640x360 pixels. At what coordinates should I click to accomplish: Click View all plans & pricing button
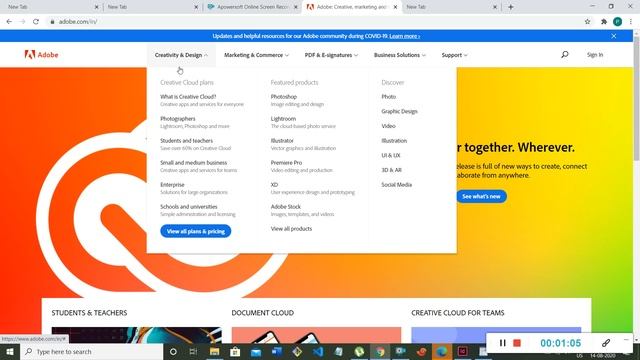click(x=196, y=231)
